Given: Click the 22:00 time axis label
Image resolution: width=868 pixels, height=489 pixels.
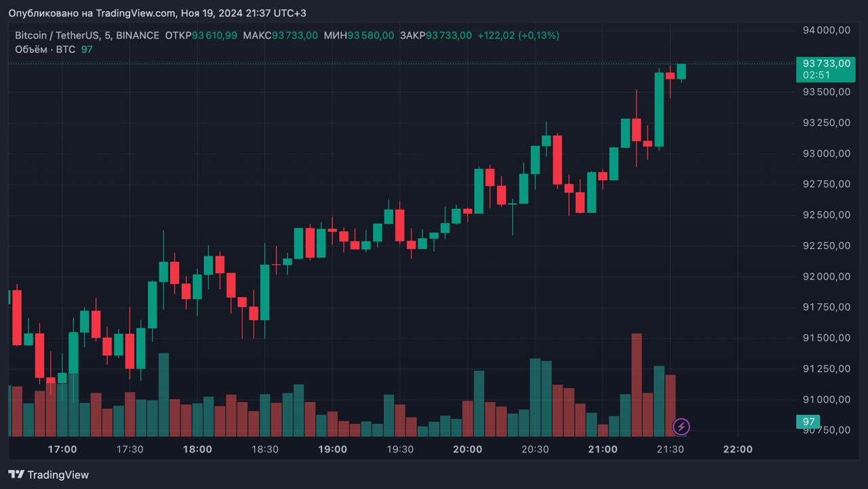Looking at the screenshot, I should [x=738, y=449].
